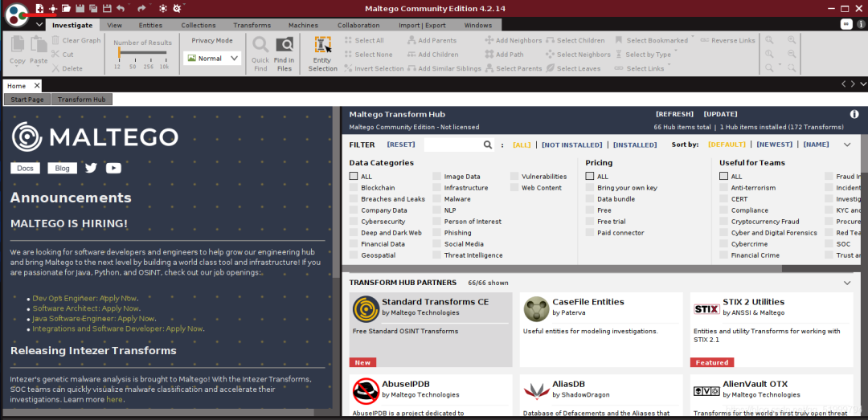This screenshot has width=868, height=420.
Task: Open the Privacy Mode Normal dropdown
Action: [x=212, y=58]
